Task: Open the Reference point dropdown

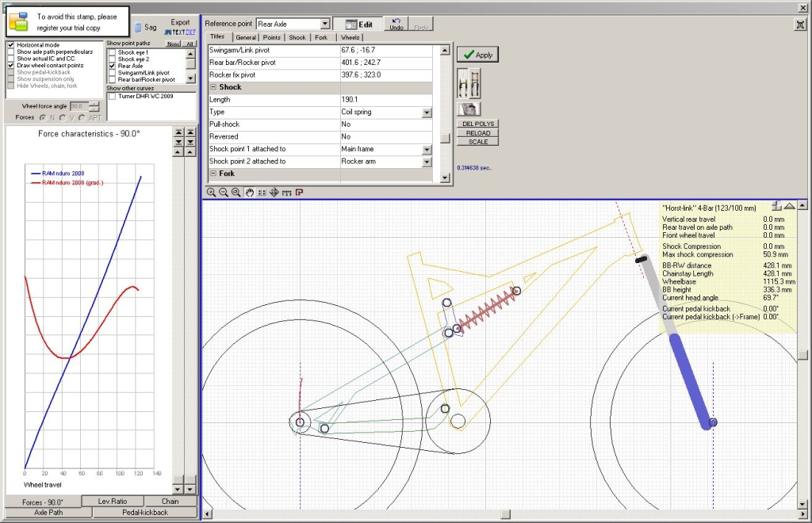Action: (324, 25)
